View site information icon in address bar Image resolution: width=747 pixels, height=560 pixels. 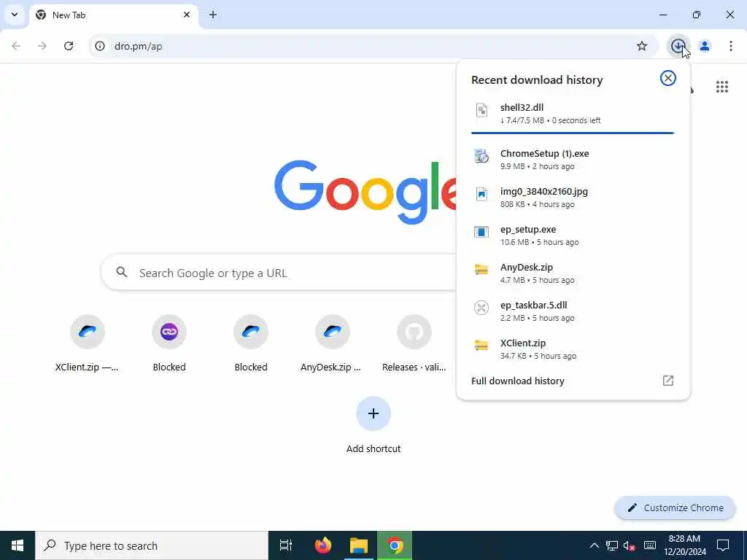point(99,46)
